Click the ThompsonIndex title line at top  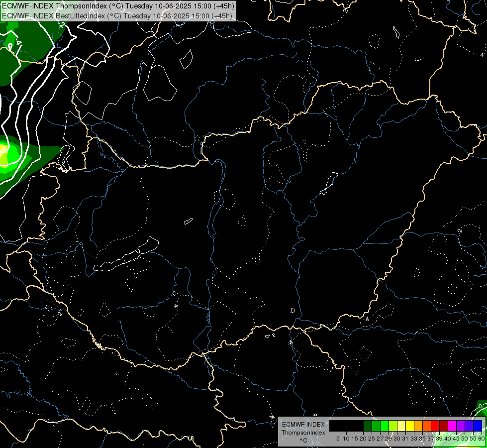pyautogui.click(x=118, y=5)
